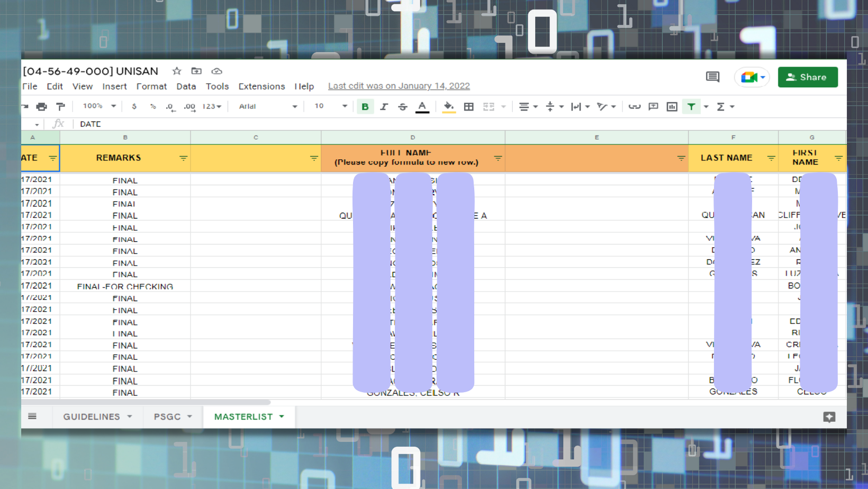Open the Insert menu

coord(114,86)
